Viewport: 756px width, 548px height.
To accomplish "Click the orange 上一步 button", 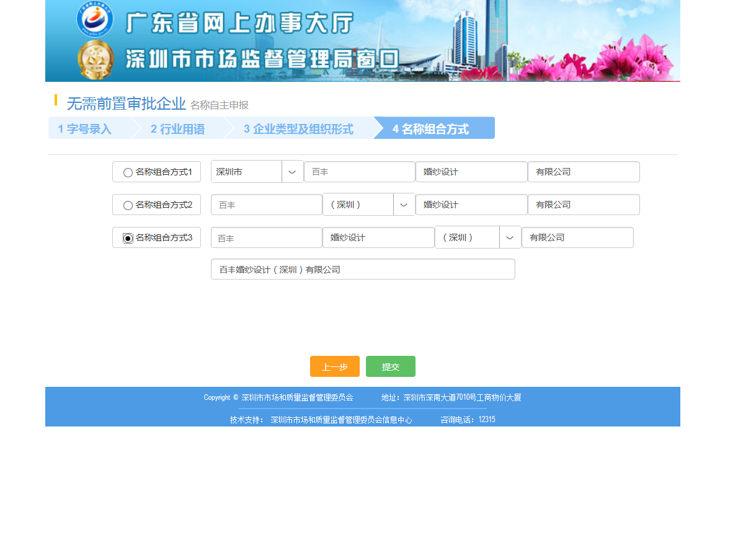I will (x=334, y=366).
